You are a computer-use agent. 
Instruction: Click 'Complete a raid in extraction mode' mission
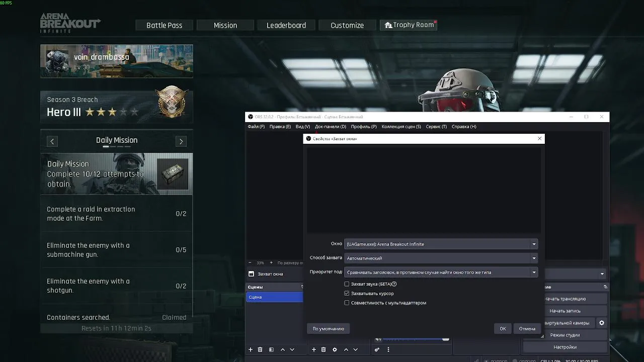pos(116,214)
